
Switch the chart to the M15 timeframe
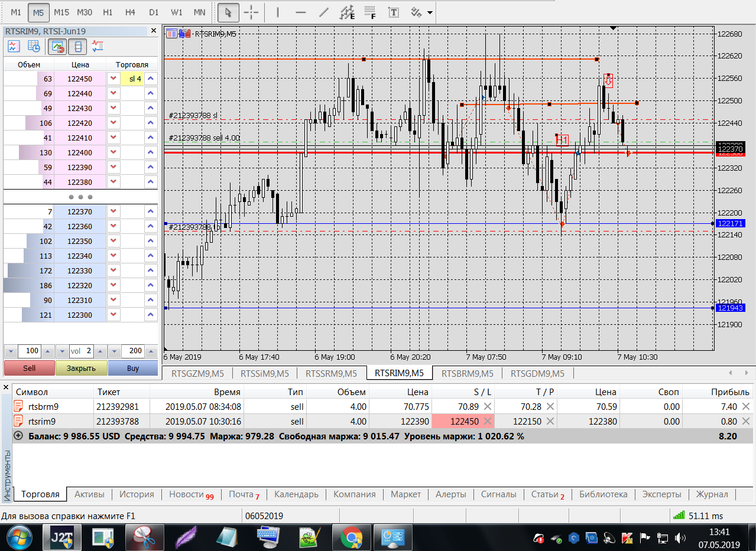[x=61, y=12]
